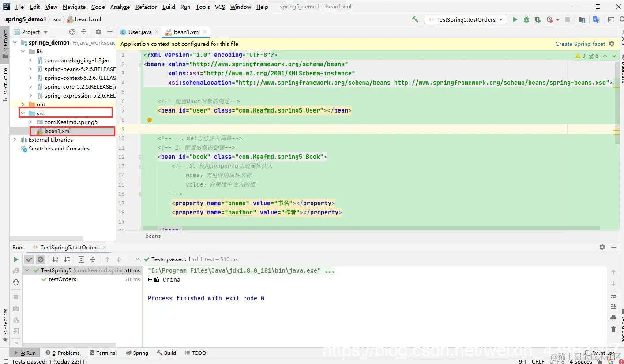Open the Navigate menu

coord(74,7)
